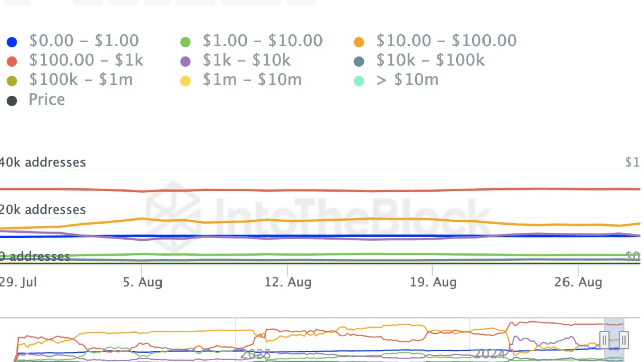This screenshot has height=362, width=644.
Task: Toggle the $100.00 – $1k legend series
Action: [74, 61]
